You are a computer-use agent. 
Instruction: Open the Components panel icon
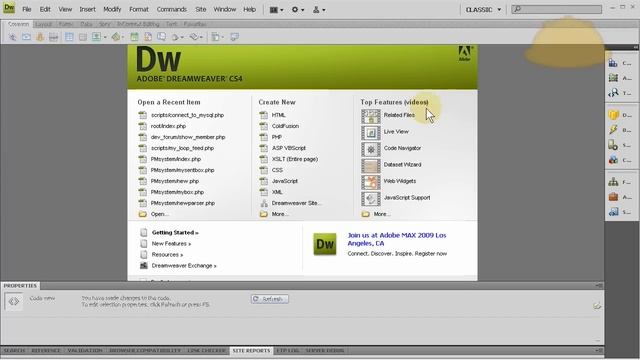click(613, 160)
